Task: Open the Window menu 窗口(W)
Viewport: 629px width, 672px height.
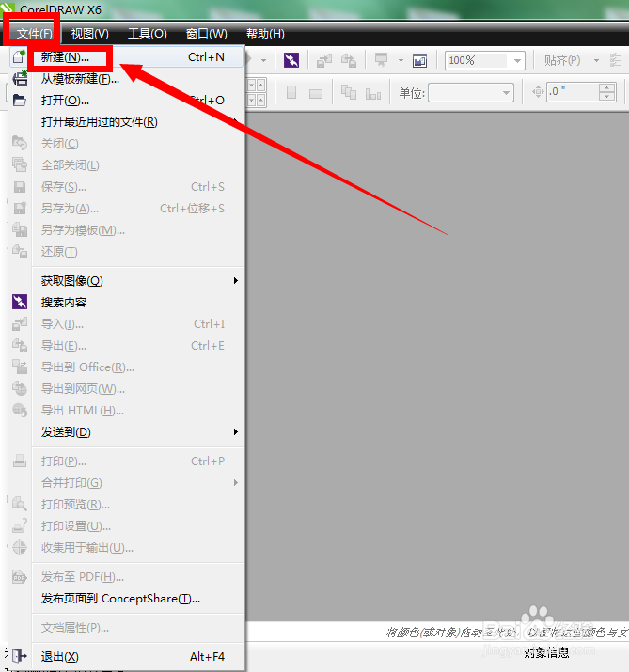Action: pos(206,34)
